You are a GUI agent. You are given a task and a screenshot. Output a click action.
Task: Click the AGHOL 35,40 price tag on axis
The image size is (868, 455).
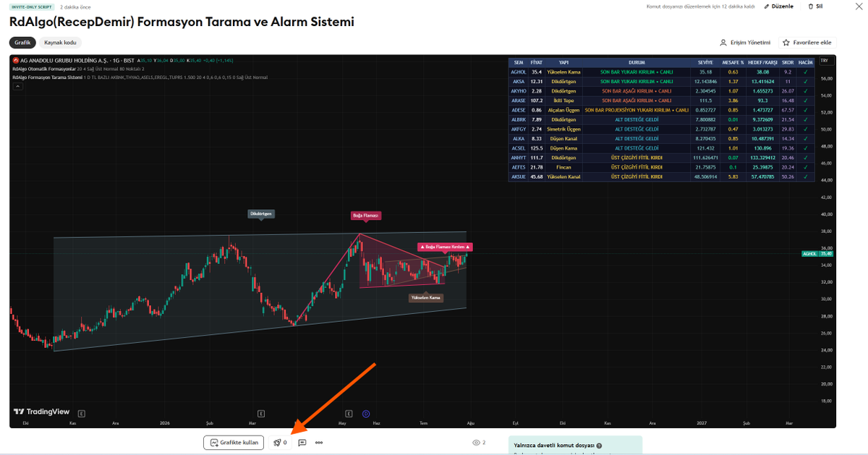(x=818, y=254)
